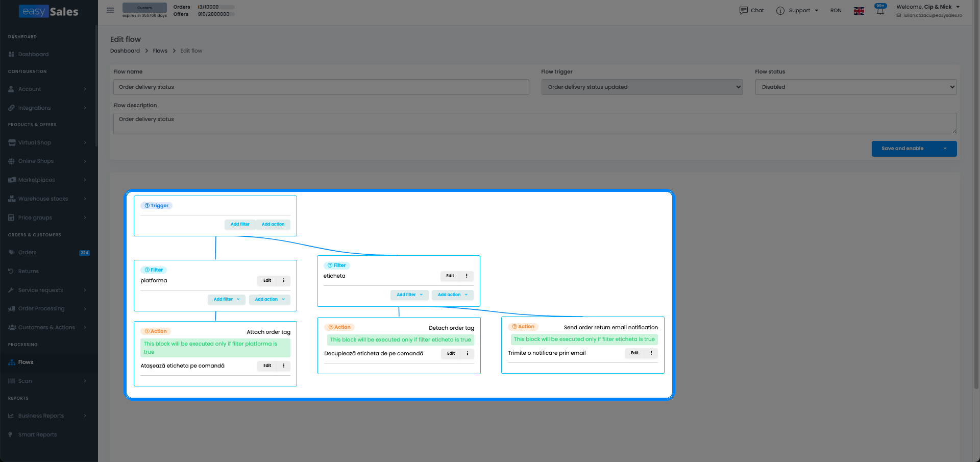Edit the eticheta filter

click(450, 276)
